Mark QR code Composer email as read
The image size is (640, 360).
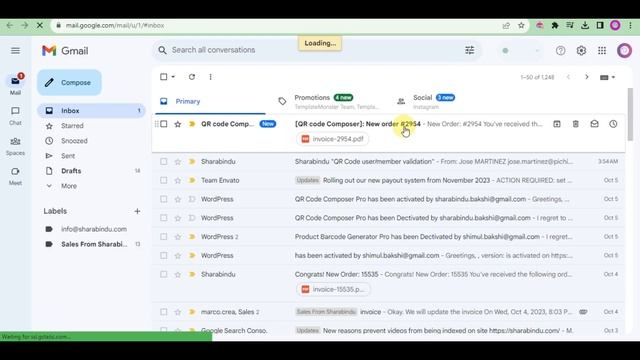[594, 124]
